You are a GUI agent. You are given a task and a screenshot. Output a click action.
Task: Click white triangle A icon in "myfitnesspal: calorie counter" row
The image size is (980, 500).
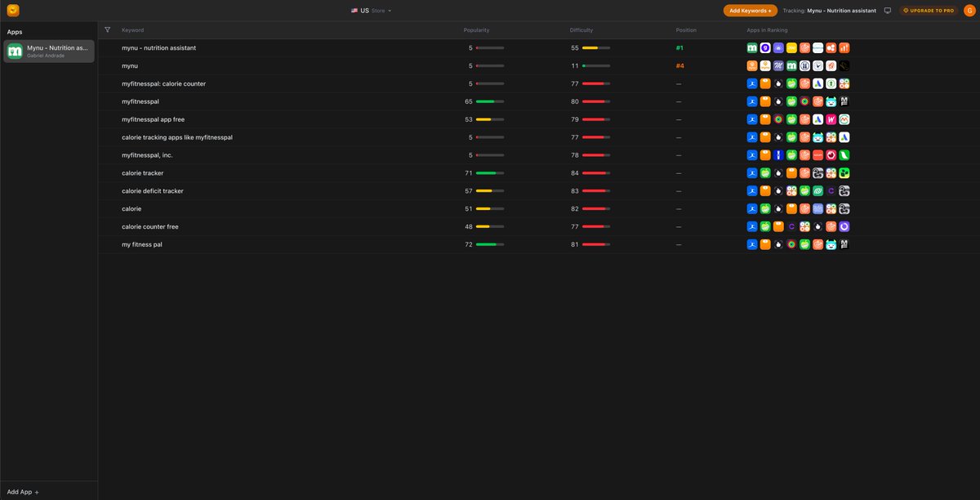click(x=817, y=83)
